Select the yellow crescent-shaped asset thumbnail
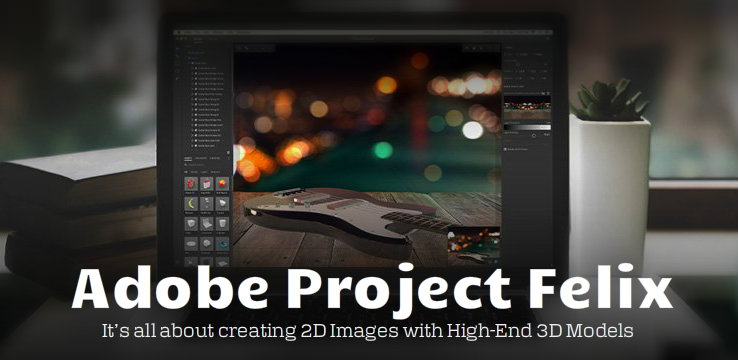Viewport: 738px width, 360px height. 191,204
